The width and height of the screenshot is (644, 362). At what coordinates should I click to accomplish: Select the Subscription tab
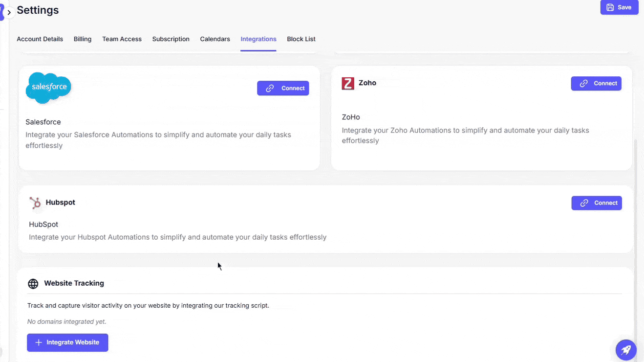tap(171, 39)
